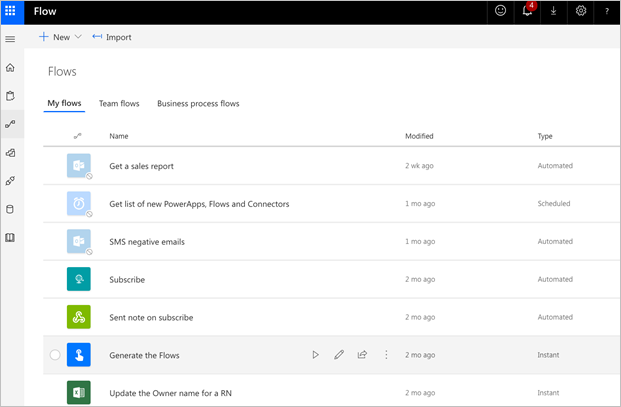Open the app launcher waffle icon
Viewport: 621px width, 407px height.
pyautogui.click(x=10, y=11)
